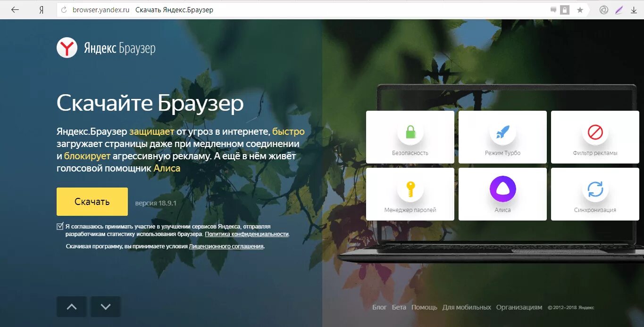Screen dimensions: 644x327
Task: Click the Безопасность card label
Action: click(x=410, y=153)
